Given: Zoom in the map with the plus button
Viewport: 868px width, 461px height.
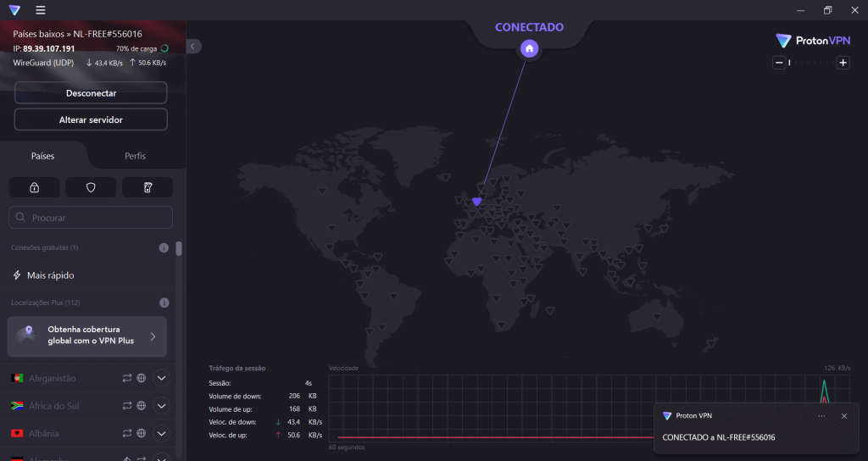Looking at the screenshot, I should pyautogui.click(x=843, y=63).
